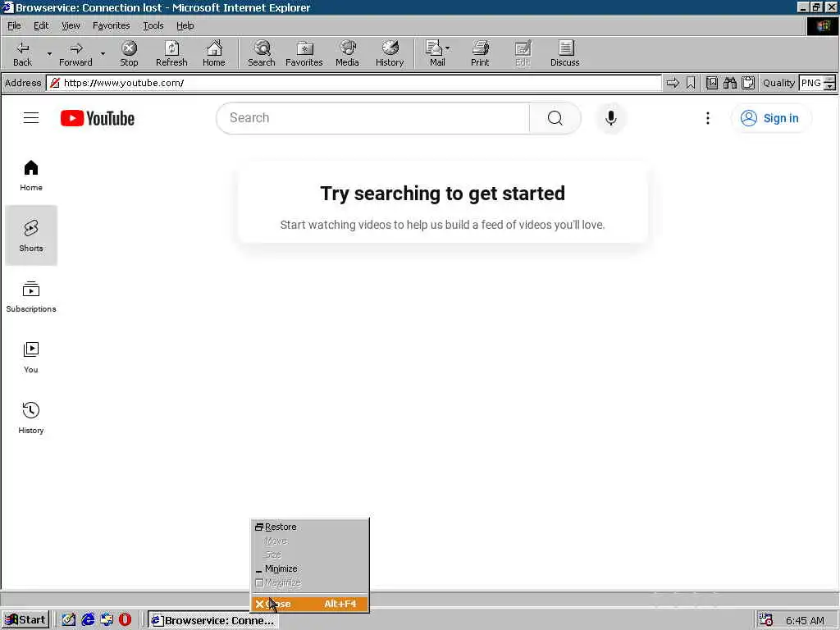Viewport: 840px width, 630px height.
Task: Go to the Home page toolbar icon
Action: pyautogui.click(x=214, y=53)
